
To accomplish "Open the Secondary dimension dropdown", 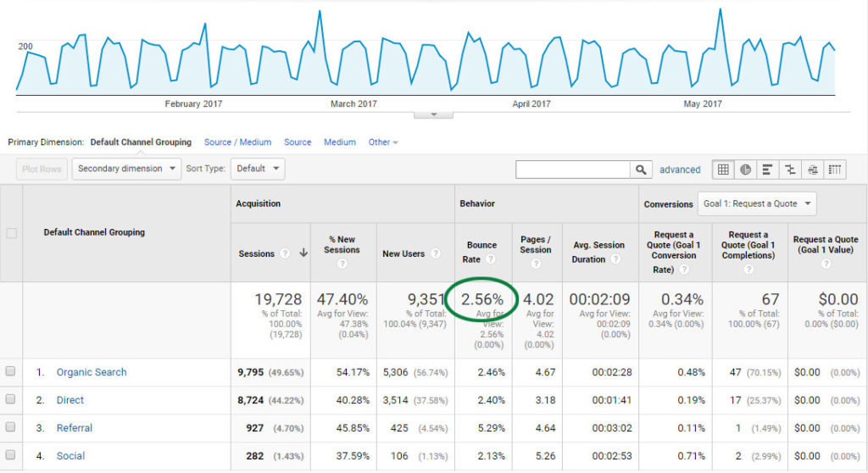I will (x=126, y=169).
